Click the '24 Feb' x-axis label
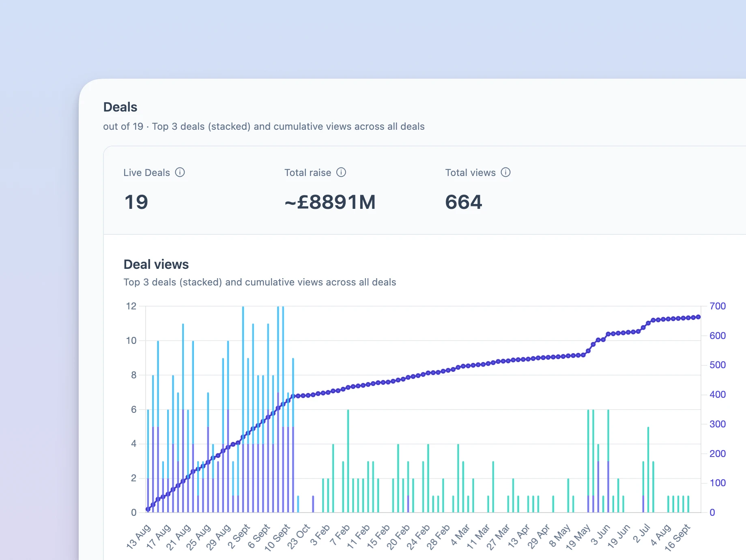Viewport: 746px width, 560px height. click(x=418, y=536)
